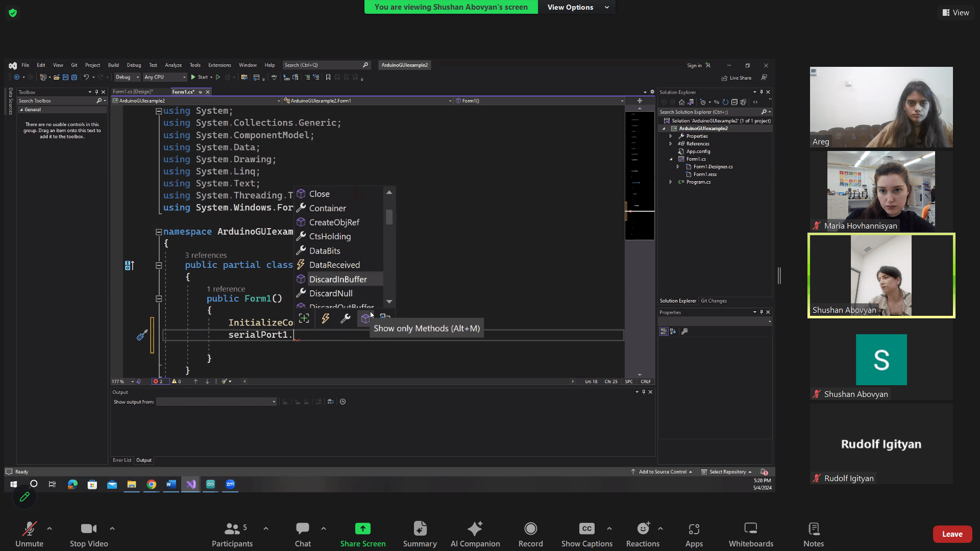Viewport: 980px width, 551px height.
Task: Collapse namespace code block in editor
Action: [159, 232]
